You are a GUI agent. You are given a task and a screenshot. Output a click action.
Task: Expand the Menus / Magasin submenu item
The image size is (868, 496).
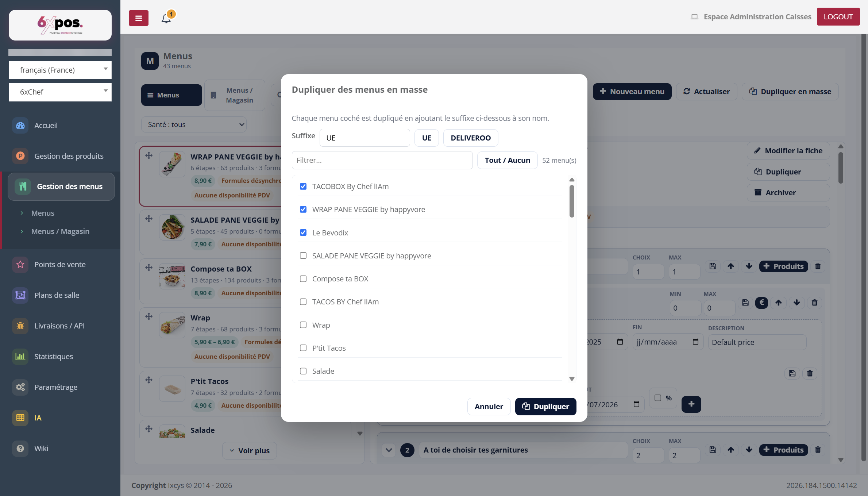tap(60, 231)
